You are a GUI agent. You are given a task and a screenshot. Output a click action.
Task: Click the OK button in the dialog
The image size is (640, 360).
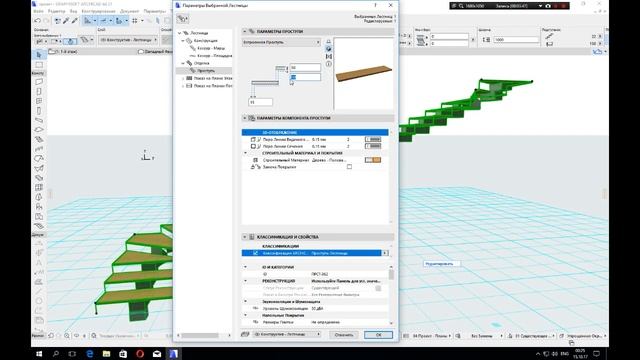pos(378,335)
